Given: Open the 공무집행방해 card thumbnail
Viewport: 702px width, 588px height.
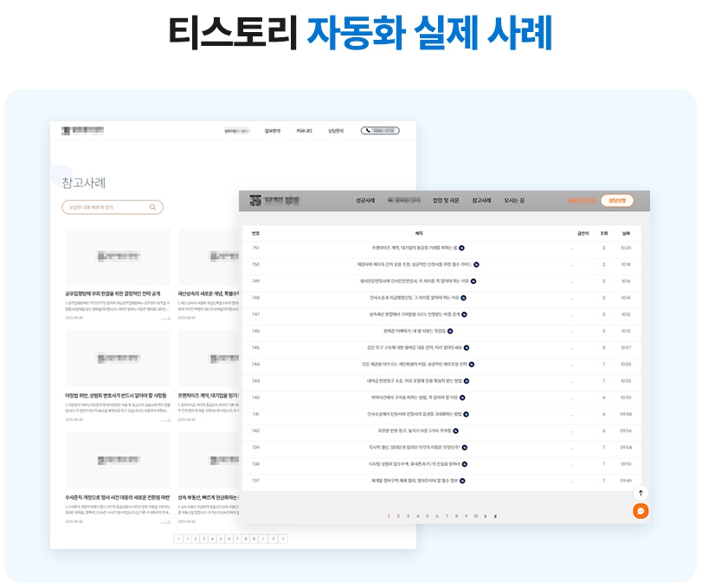Looking at the screenshot, I should pos(119,256).
